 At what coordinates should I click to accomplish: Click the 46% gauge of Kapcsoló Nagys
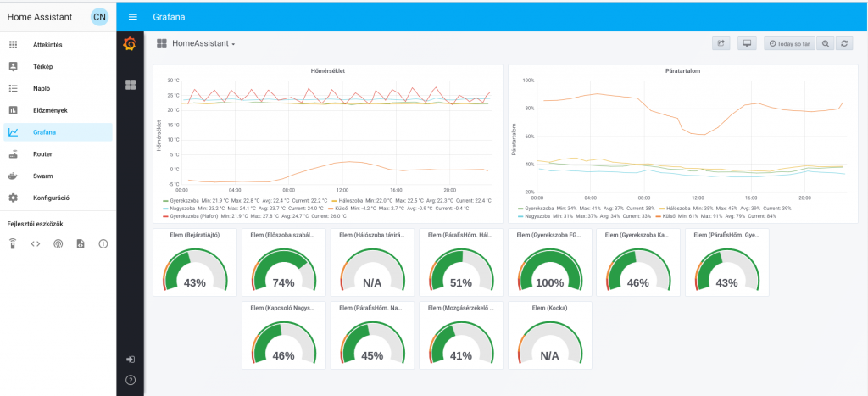point(283,341)
